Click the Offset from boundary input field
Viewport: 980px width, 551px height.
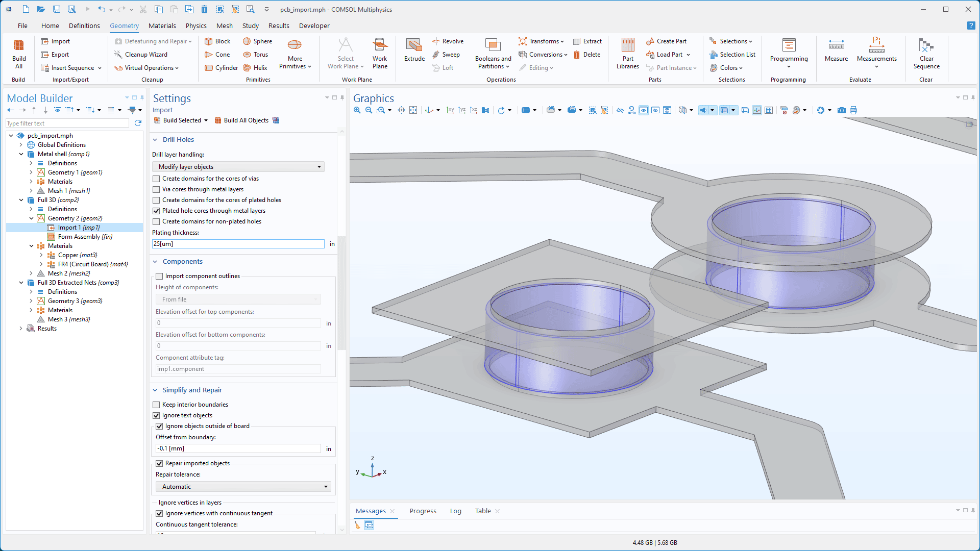(238, 448)
